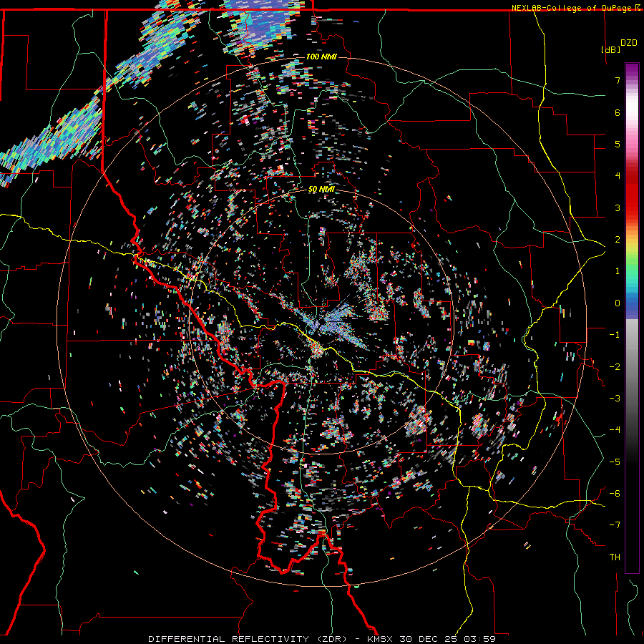Select the "-5" value on color scale
The width and height of the screenshot is (644, 644).
[x=615, y=462]
